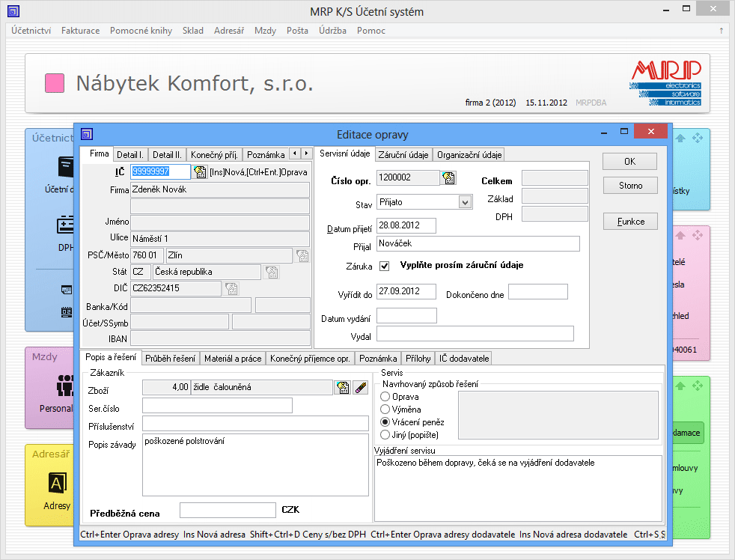Open the IČ address lookup icon

pyautogui.click(x=200, y=172)
